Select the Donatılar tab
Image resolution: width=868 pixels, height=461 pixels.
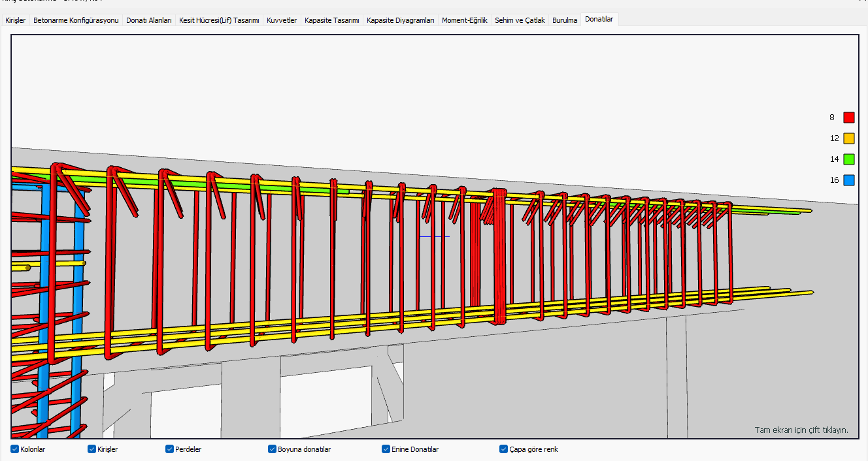[599, 20]
